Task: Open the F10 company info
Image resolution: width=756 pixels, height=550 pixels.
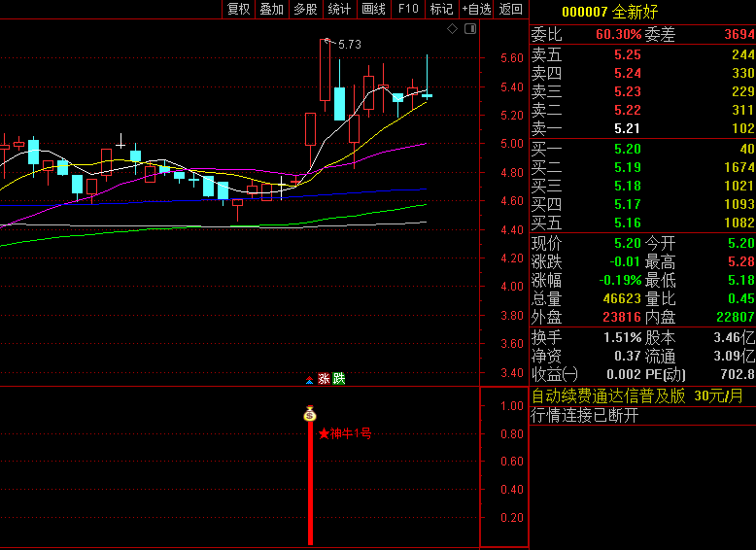Action: (x=408, y=9)
